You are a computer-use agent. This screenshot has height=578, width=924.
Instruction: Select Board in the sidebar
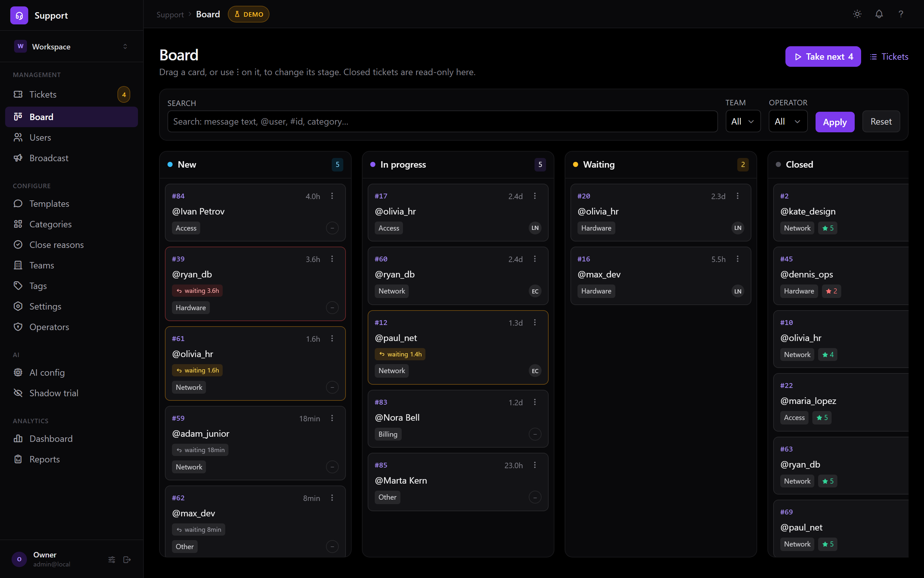click(72, 117)
